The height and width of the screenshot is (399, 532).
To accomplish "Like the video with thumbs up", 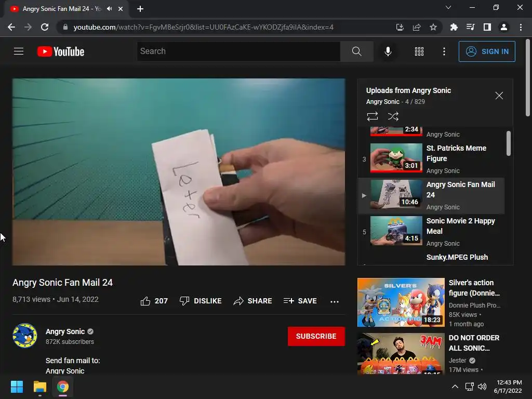I will [154, 301].
